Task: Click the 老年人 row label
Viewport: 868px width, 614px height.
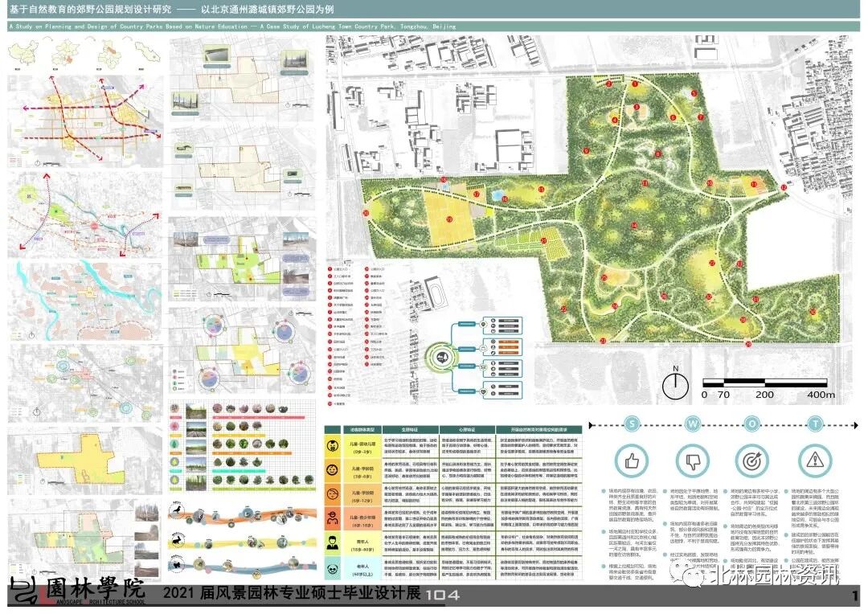Action: point(362,567)
